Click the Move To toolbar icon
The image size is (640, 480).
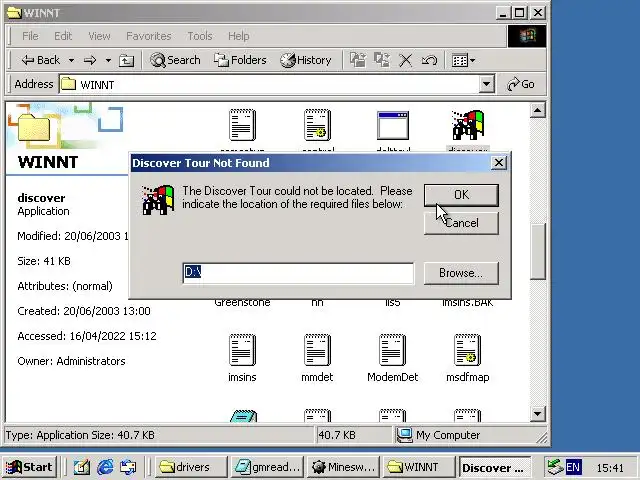click(x=358, y=60)
